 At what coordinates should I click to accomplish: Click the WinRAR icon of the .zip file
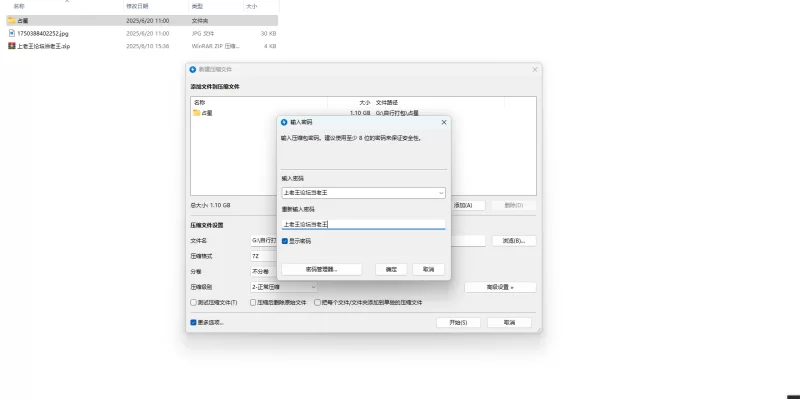[11, 46]
